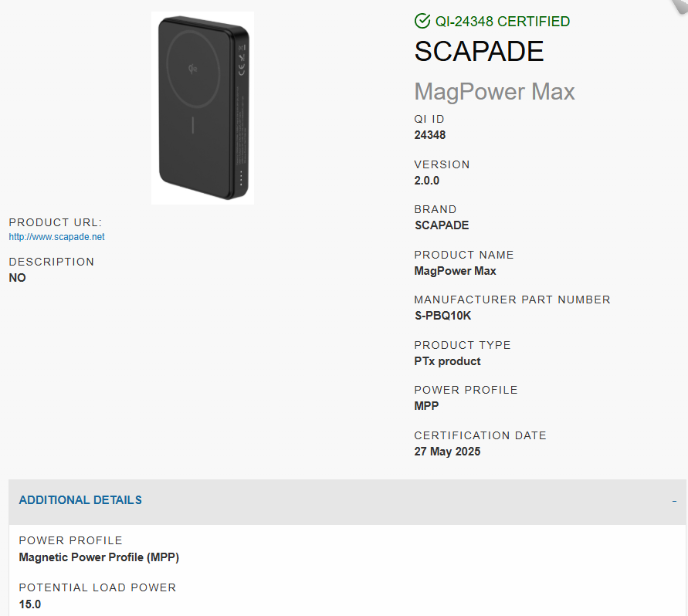Click the minus icon in Additional Details header
Screen dimensions: 688x616
tap(674, 501)
